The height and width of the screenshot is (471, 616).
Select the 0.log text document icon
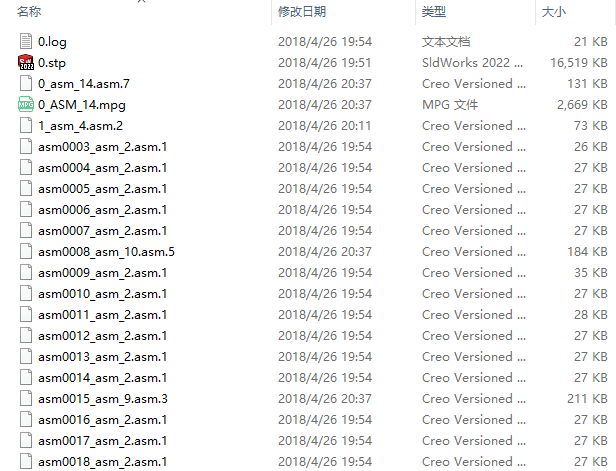[x=26, y=42]
